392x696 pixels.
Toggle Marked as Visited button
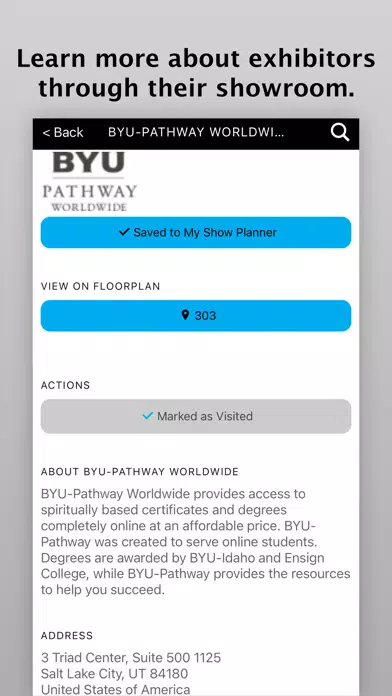(x=196, y=416)
